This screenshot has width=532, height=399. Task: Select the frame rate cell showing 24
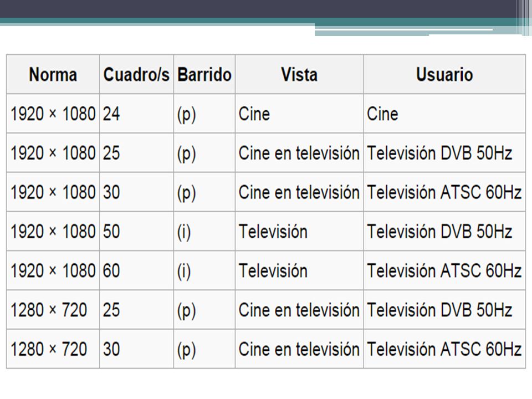[x=136, y=113]
